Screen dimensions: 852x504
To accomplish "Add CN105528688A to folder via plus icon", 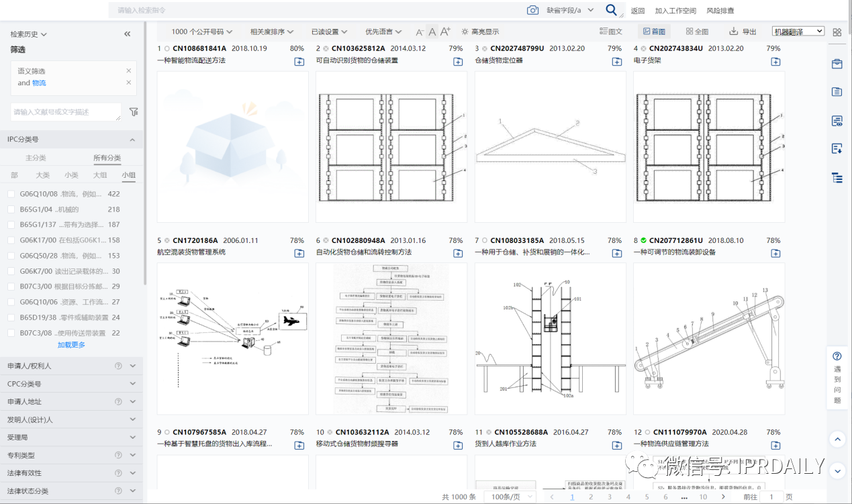I will pos(617,445).
